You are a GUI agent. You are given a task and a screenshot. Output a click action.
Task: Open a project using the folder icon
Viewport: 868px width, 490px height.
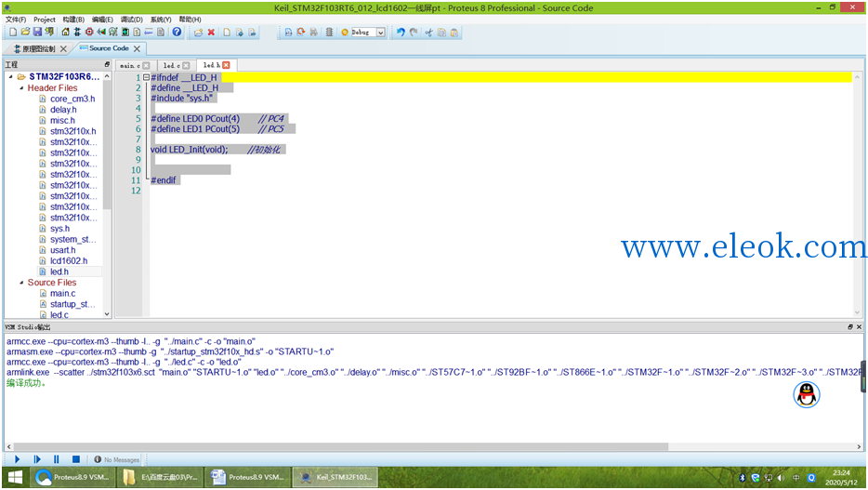[x=25, y=33]
